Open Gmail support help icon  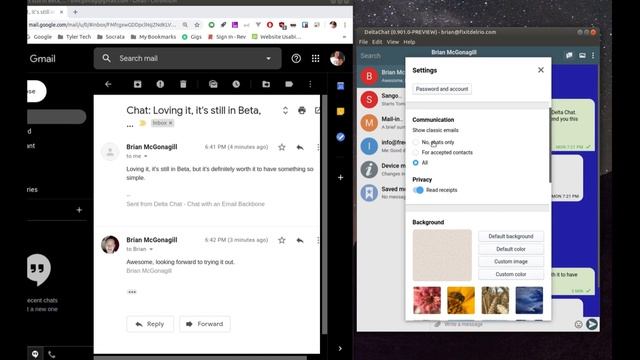point(296,58)
